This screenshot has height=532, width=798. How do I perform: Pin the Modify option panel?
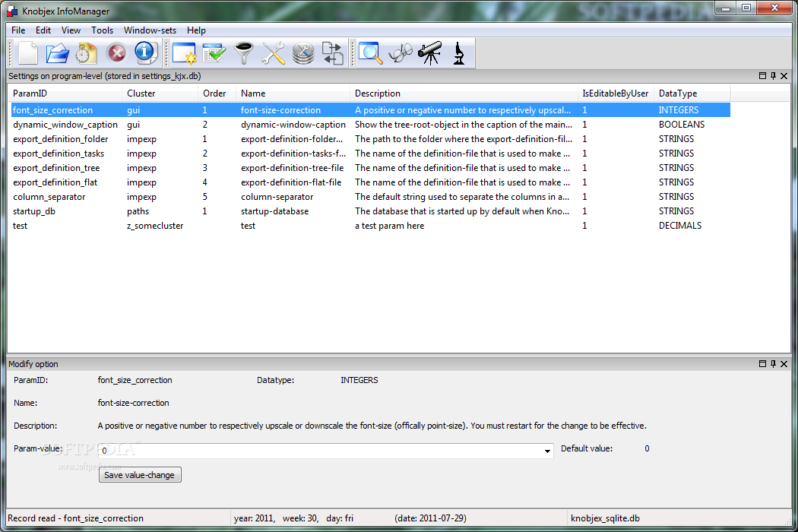click(x=773, y=364)
